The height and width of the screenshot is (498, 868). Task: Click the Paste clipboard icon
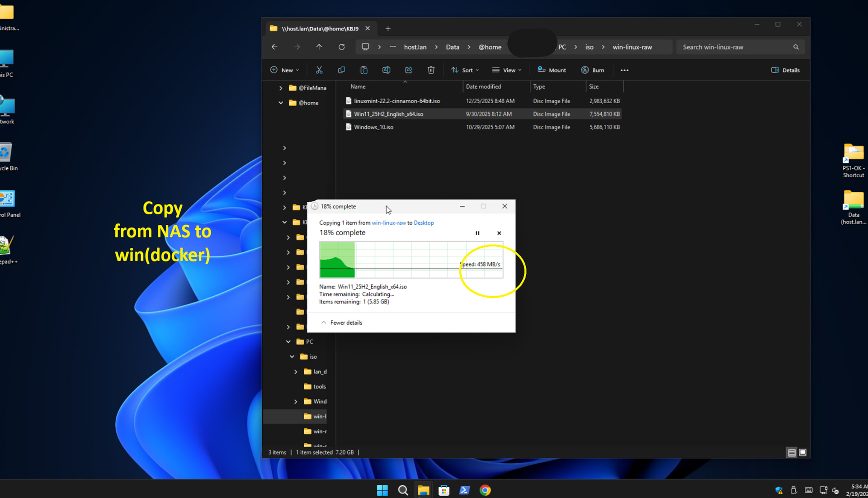(x=363, y=70)
